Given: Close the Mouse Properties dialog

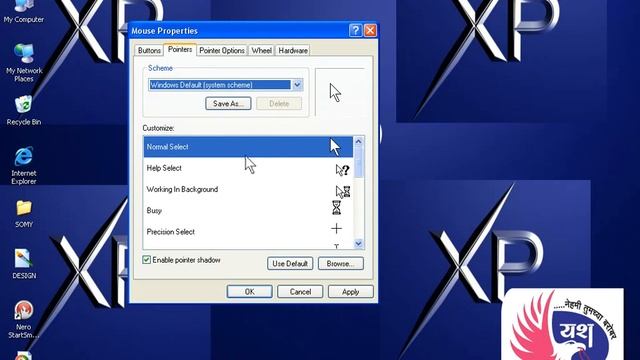Looking at the screenshot, I should point(370,30).
